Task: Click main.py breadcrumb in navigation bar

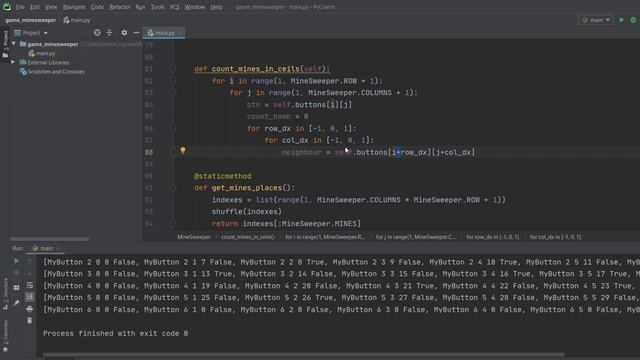Action: [77, 20]
